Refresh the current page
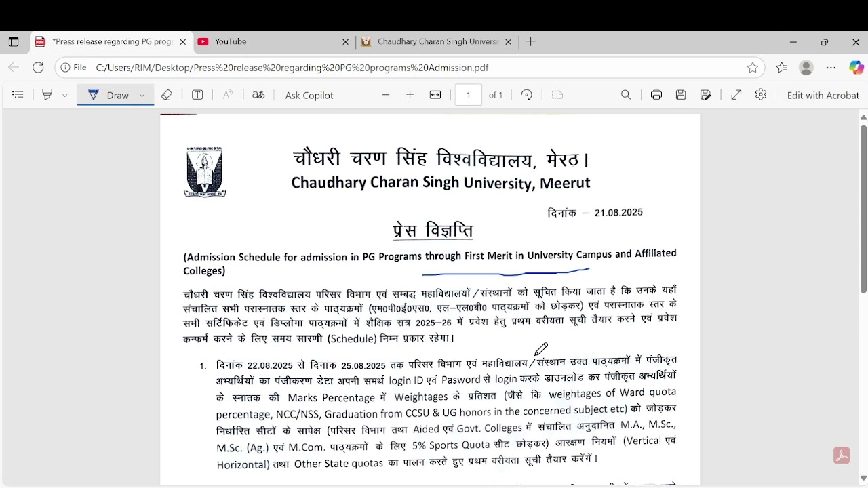Viewport: 868px width, 488px height. click(38, 68)
